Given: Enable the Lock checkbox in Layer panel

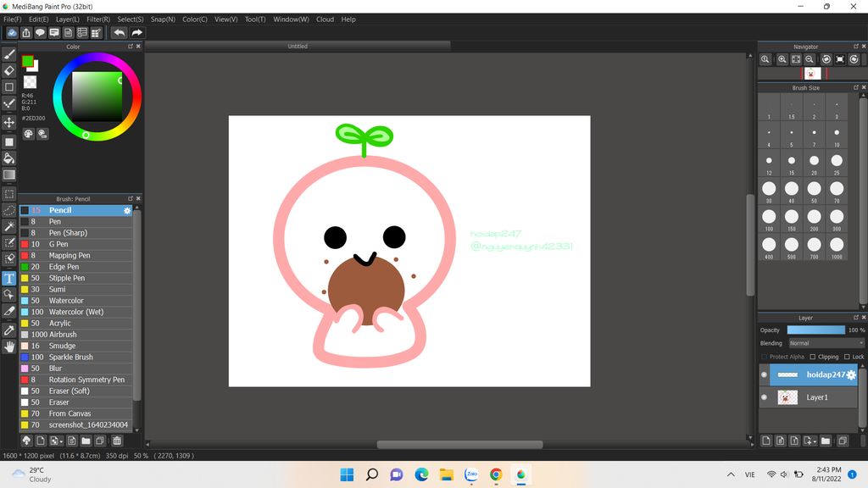Looking at the screenshot, I should click(x=847, y=357).
